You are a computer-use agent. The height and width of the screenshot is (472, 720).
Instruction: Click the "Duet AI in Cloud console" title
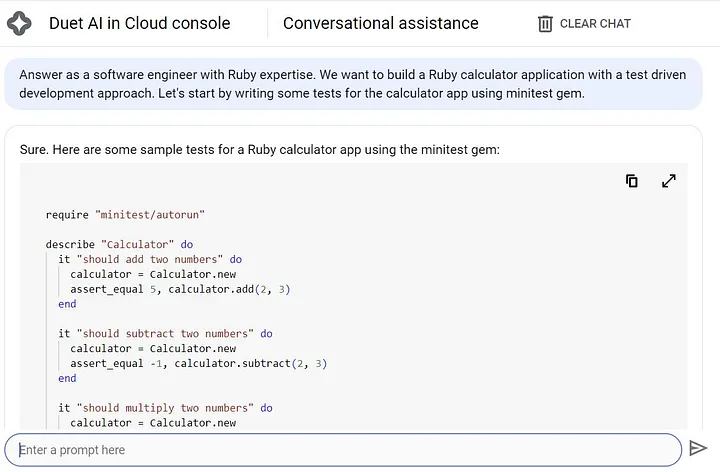139,23
